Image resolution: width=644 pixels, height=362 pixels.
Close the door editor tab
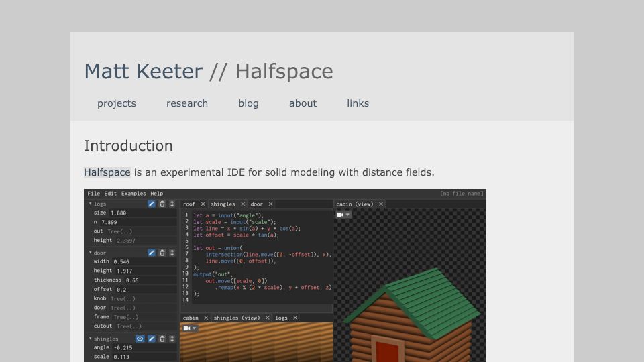[270, 204]
